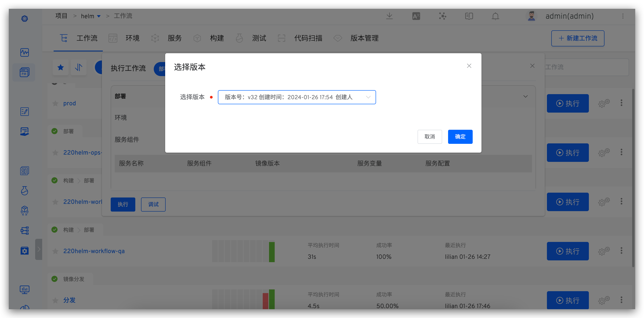The image size is (644, 318).
Task: Open the language translation icon
Action: 416,16
